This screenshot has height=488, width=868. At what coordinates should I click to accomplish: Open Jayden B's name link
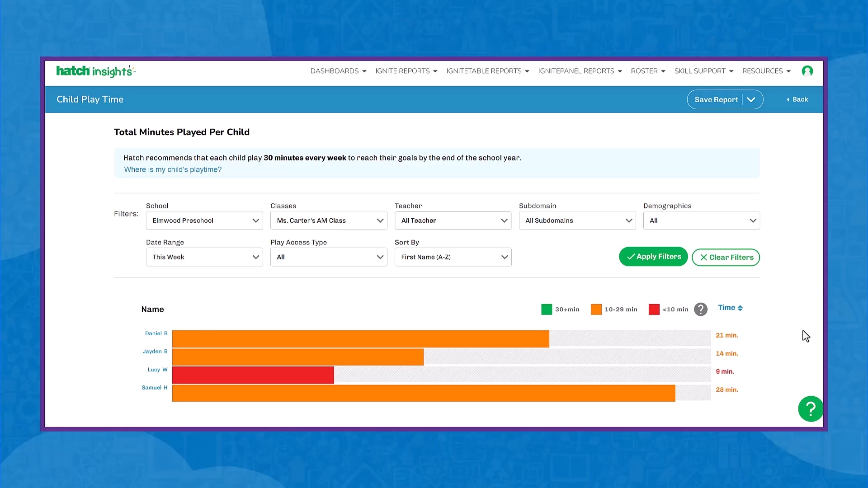(x=155, y=352)
